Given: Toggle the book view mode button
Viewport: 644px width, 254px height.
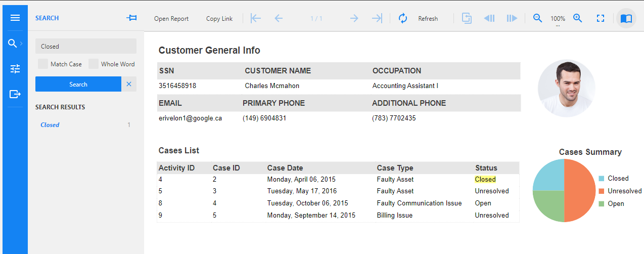Looking at the screenshot, I should [626, 19].
